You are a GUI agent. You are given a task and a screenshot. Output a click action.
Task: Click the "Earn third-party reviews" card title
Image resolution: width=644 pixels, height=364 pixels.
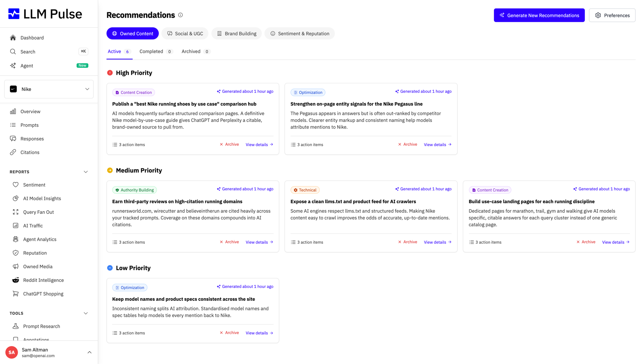177,202
